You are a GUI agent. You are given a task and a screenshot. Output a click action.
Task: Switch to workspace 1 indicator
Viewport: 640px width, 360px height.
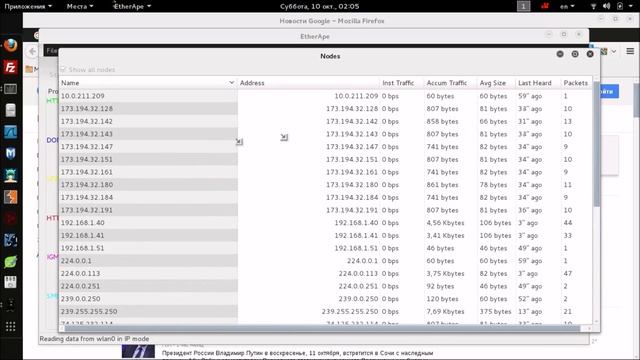524,6
